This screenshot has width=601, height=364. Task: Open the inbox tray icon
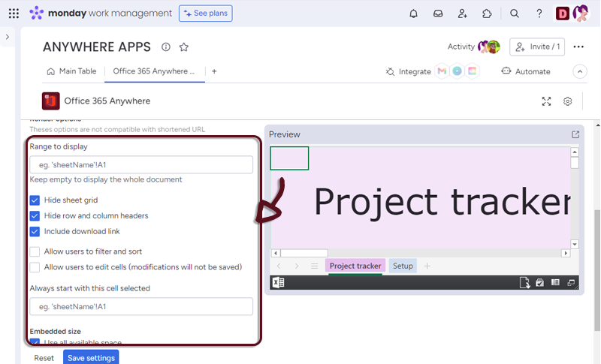click(x=438, y=14)
